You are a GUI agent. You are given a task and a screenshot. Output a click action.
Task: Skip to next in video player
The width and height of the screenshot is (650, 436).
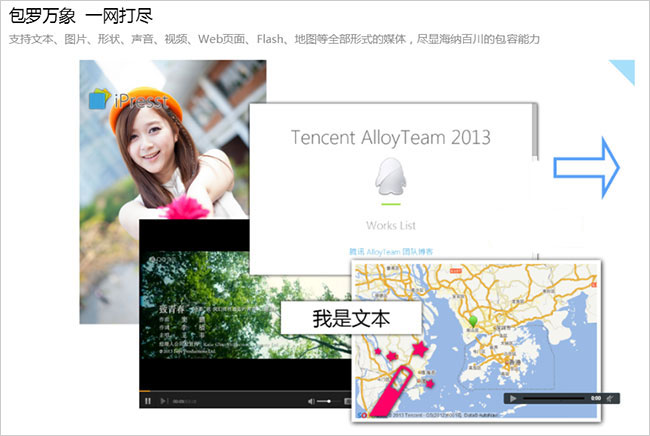(x=162, y=401)
